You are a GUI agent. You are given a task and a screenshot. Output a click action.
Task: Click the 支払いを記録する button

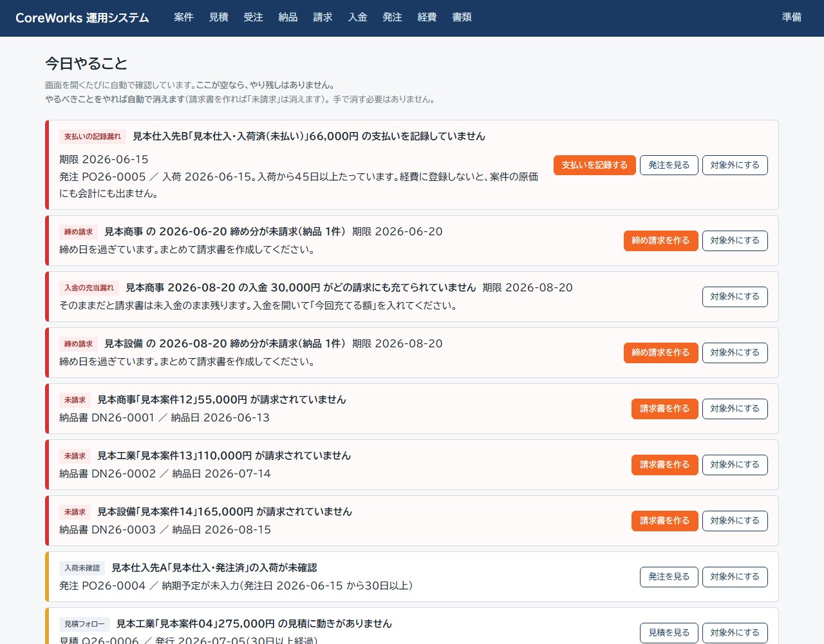[595, 166]
